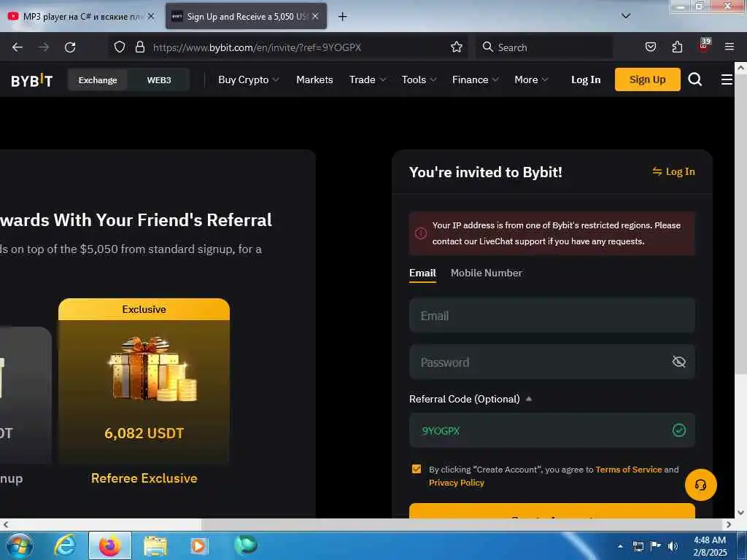Click the horizontal page scrollbar
747x560 pixels.
(461, 525)
